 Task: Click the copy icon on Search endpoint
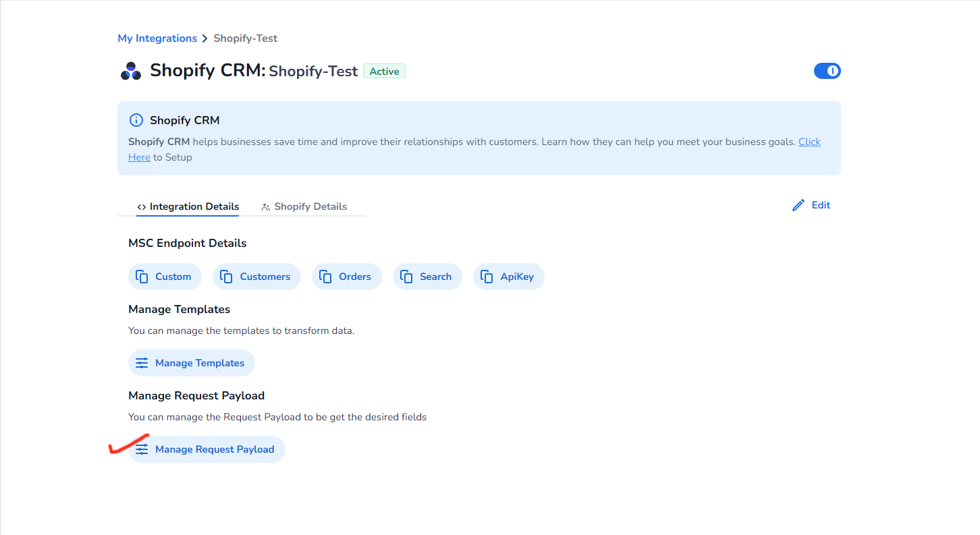pos(406,277)
